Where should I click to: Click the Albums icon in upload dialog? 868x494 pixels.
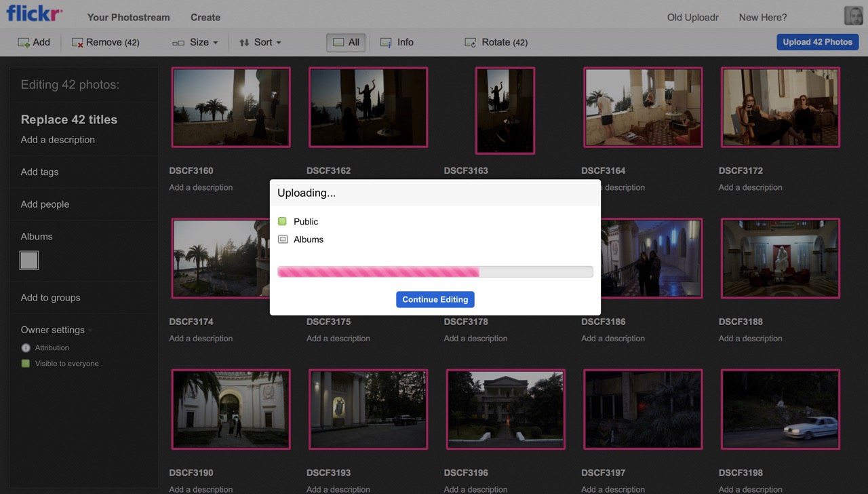283,240
